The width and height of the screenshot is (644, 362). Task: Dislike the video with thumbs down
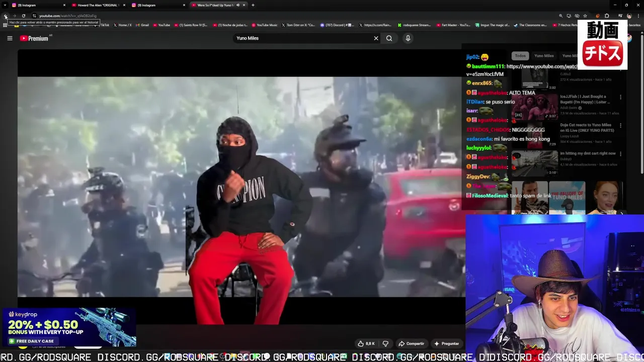[x=385, y=344]
